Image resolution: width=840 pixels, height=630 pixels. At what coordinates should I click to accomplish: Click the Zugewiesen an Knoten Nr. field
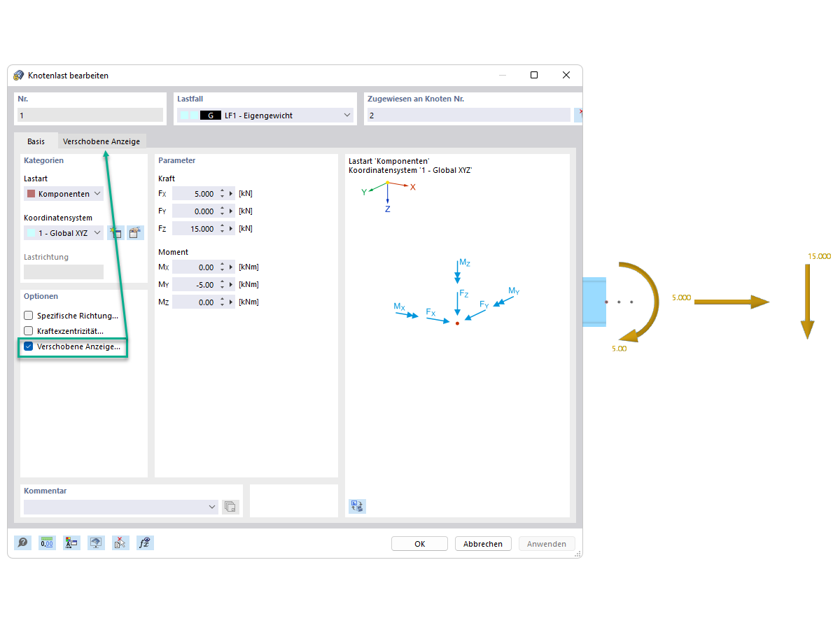(x=468, y=115)
